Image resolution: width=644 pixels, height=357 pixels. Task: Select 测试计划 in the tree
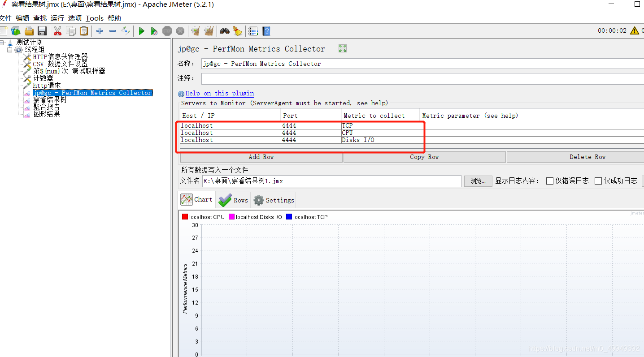pos(30,42)
